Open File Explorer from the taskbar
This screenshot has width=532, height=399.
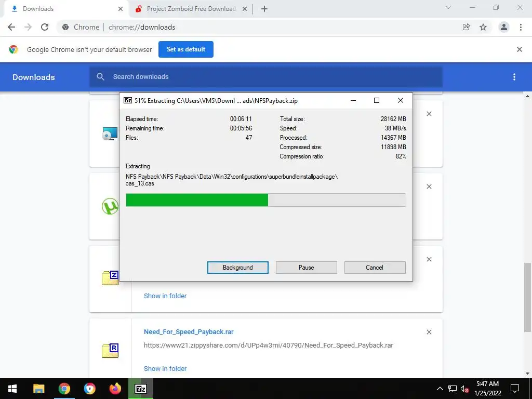coord(38,389)
